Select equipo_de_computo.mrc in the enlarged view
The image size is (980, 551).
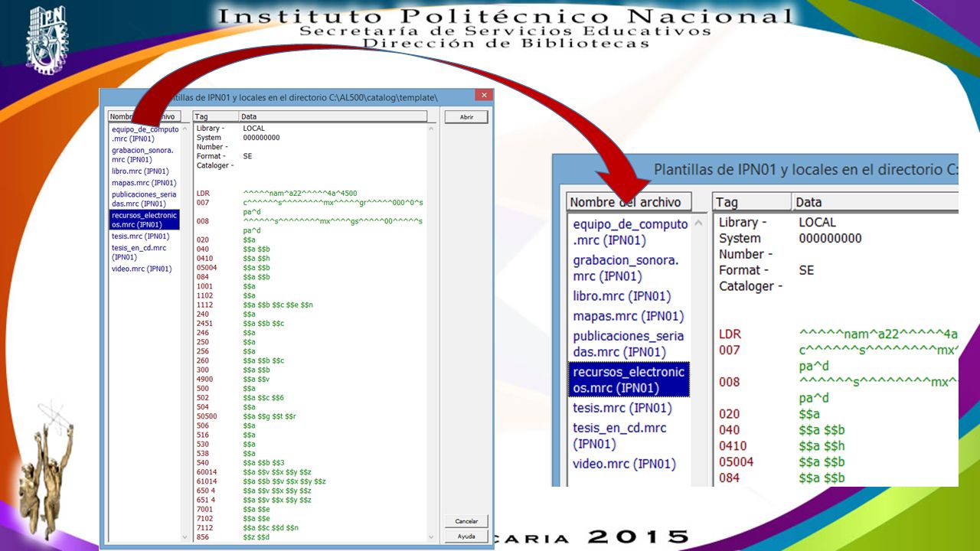tap(630, 232)
